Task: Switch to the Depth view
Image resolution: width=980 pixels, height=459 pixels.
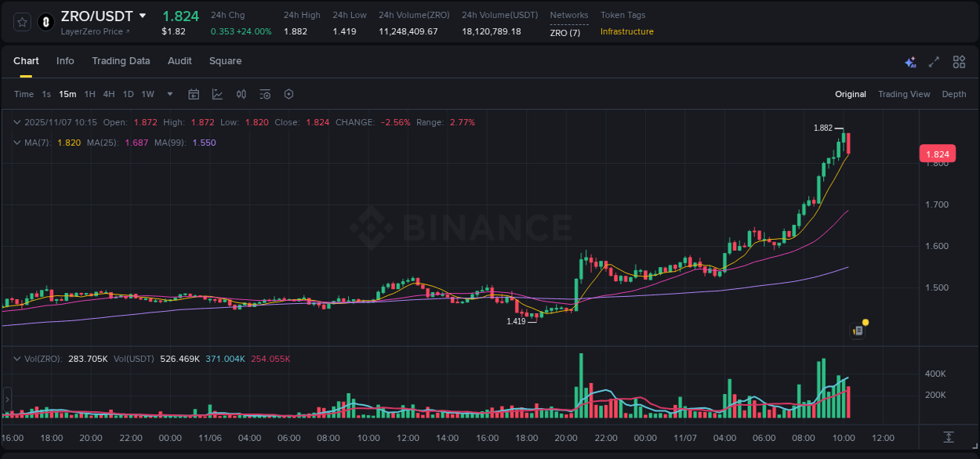Action: 953,94
